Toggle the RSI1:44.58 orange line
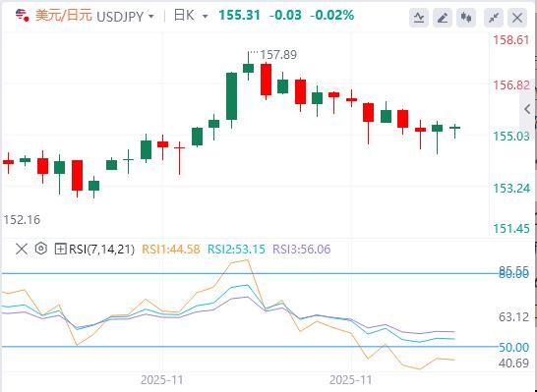The image size is (537, 392). coord(171,249)
